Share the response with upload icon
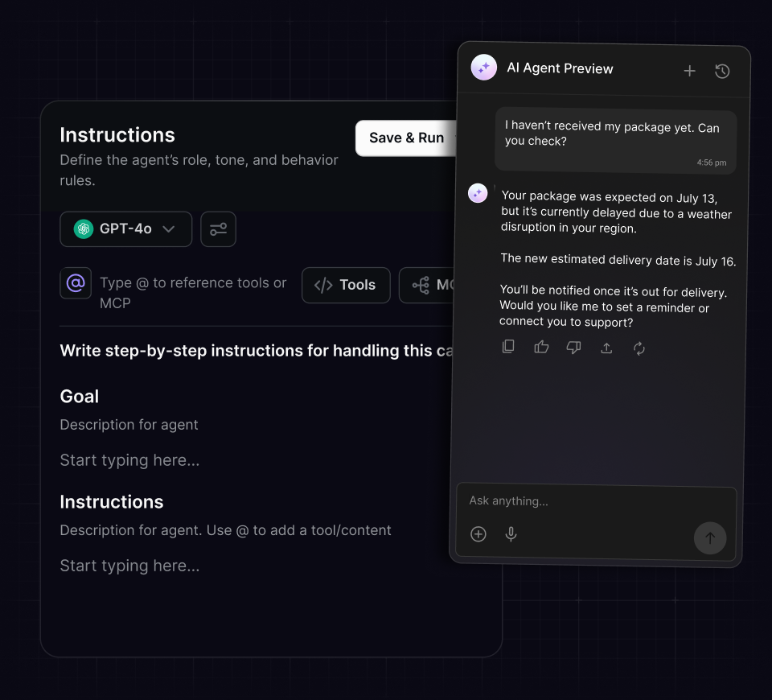Screen dimensions: 772x700 tap(606, 348)
